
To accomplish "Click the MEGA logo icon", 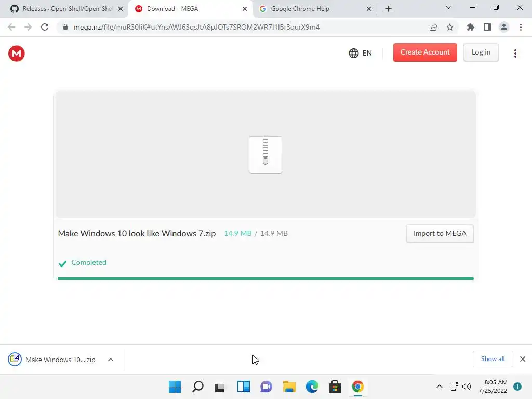I will (x=16, y=54).
